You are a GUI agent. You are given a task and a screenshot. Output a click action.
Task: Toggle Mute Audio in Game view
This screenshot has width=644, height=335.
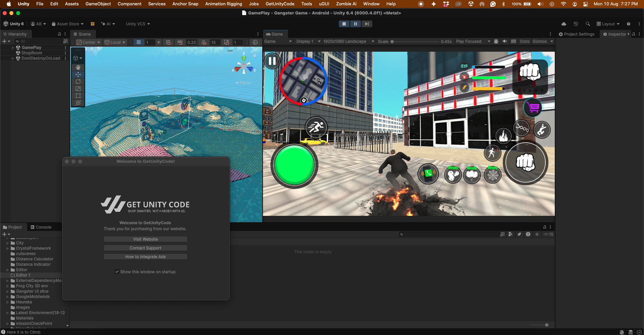(505, 41)
